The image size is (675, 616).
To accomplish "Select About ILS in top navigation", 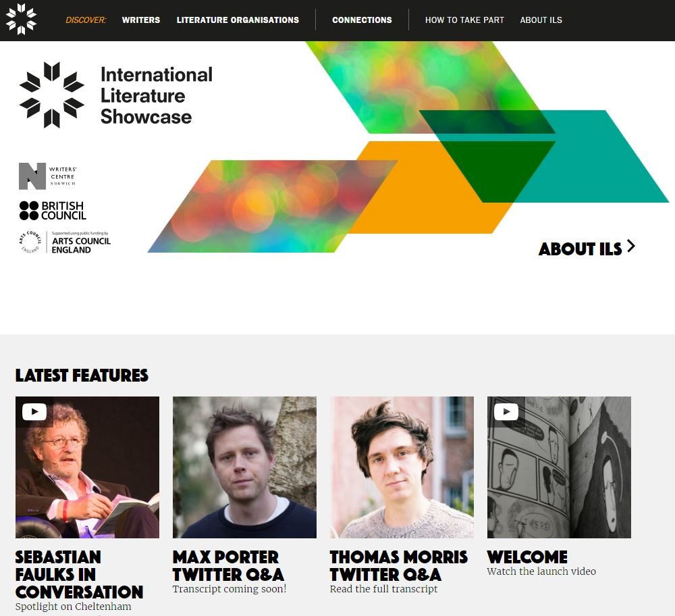I will coord(541,20).
